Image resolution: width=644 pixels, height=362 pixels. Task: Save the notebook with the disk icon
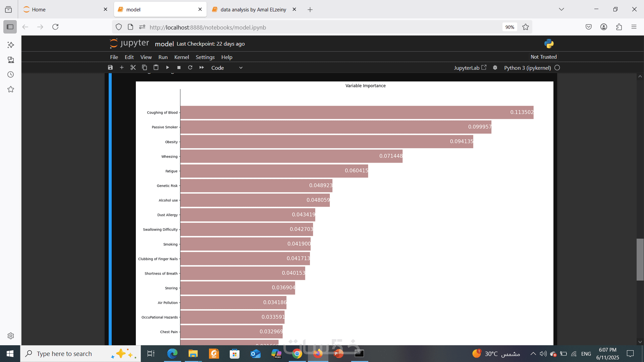110,68
